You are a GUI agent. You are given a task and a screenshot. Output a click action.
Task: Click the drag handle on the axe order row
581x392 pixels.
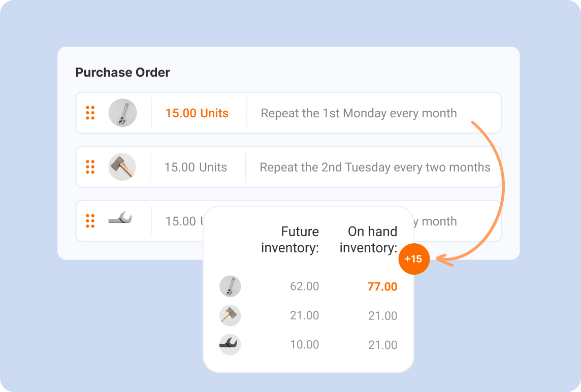(x=90, y=167)
